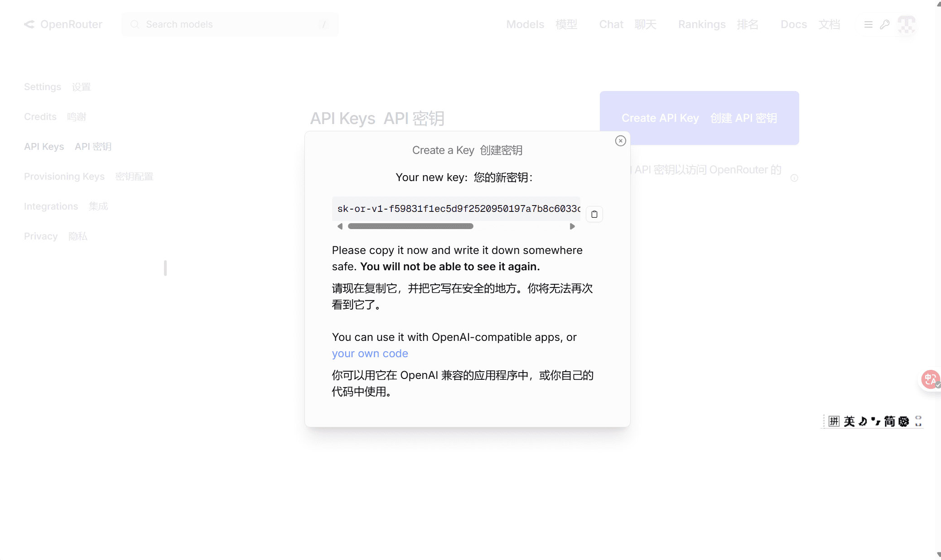Viewport: 941px width, 560px height.
Task: Toggle IME half/full-width moon icon
Action: [863, 421]
